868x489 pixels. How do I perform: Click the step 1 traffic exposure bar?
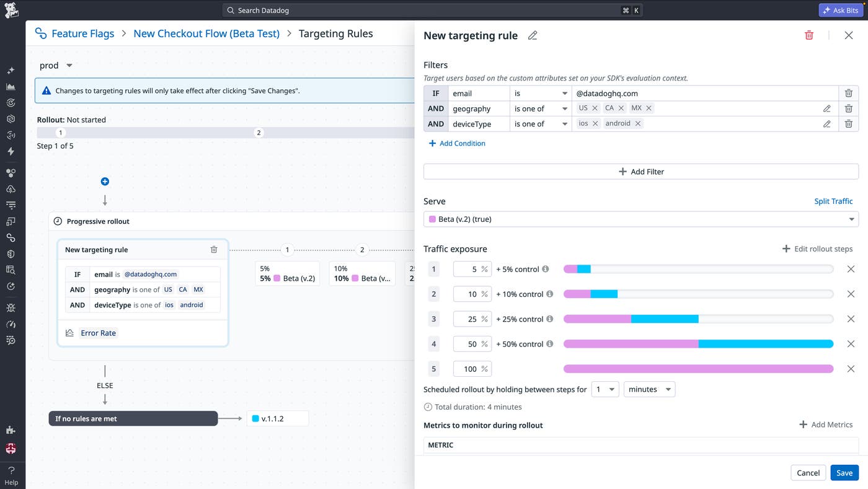pos(698,269)
